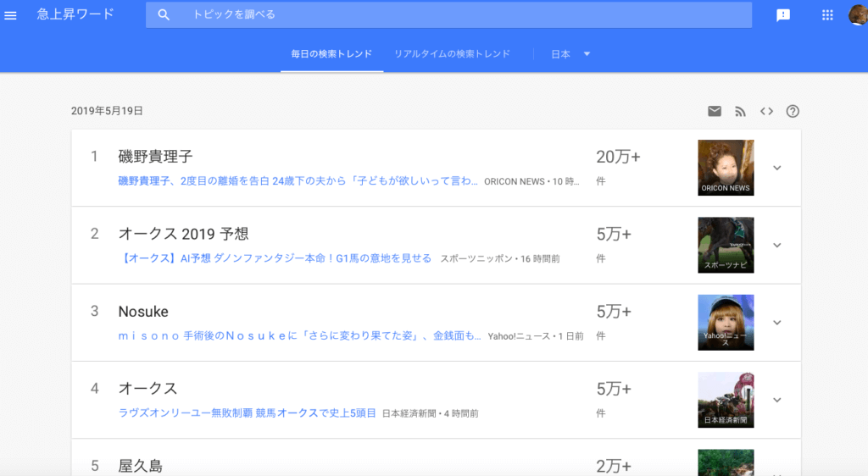Open the account profile avatar
Image resolution: width=868 pixels, height=476 pixels.
coord(858,15)
